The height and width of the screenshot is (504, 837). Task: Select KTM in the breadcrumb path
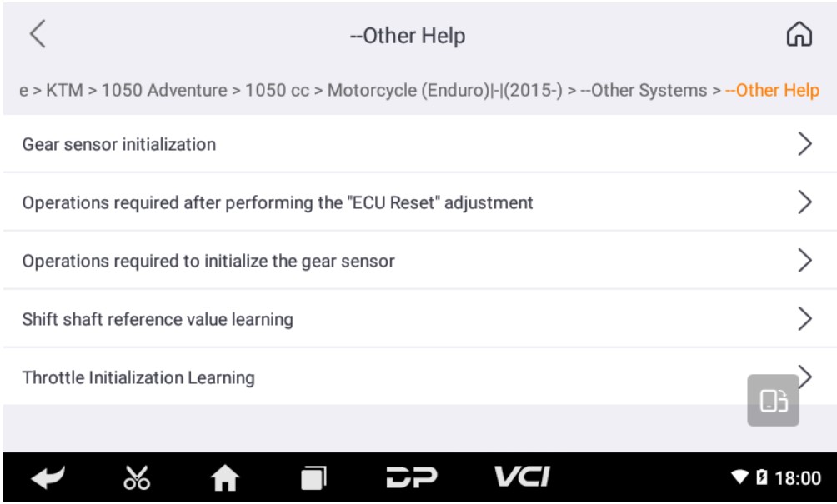pyautogui.click(x=64, y=90)
